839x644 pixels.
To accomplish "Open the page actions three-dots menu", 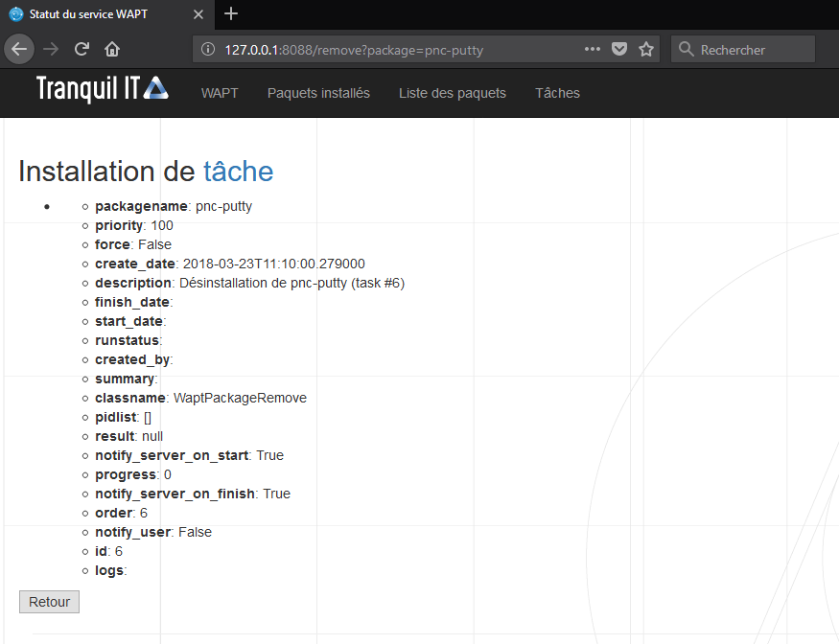I will pos(593,49).
